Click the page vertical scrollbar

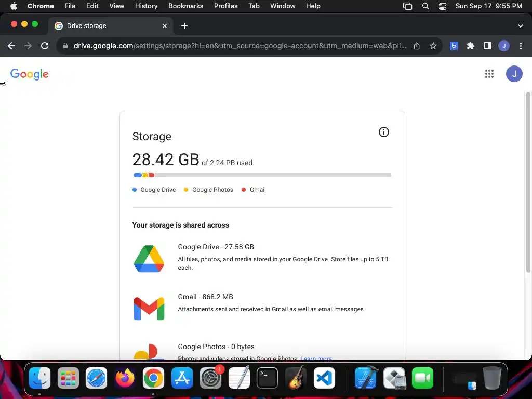coord(528,182)
